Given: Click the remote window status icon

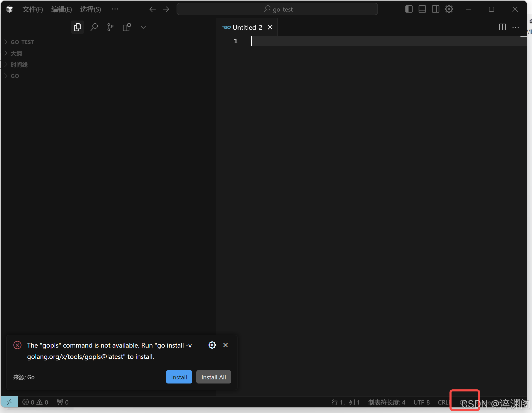Looking at the screenshot, I should pos(9,402).
